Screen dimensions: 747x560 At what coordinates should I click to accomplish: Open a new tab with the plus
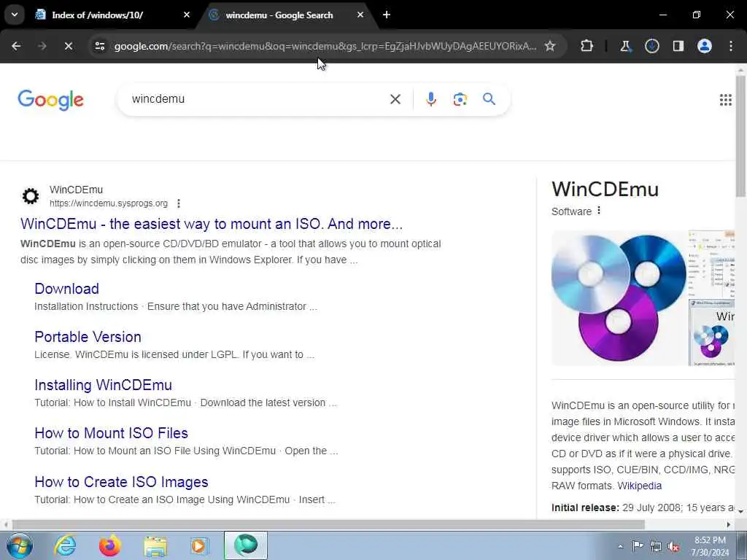(387, 15)
